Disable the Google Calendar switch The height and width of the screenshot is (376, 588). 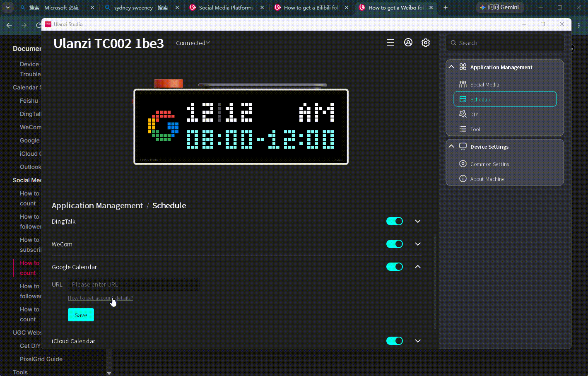point(395,267)
